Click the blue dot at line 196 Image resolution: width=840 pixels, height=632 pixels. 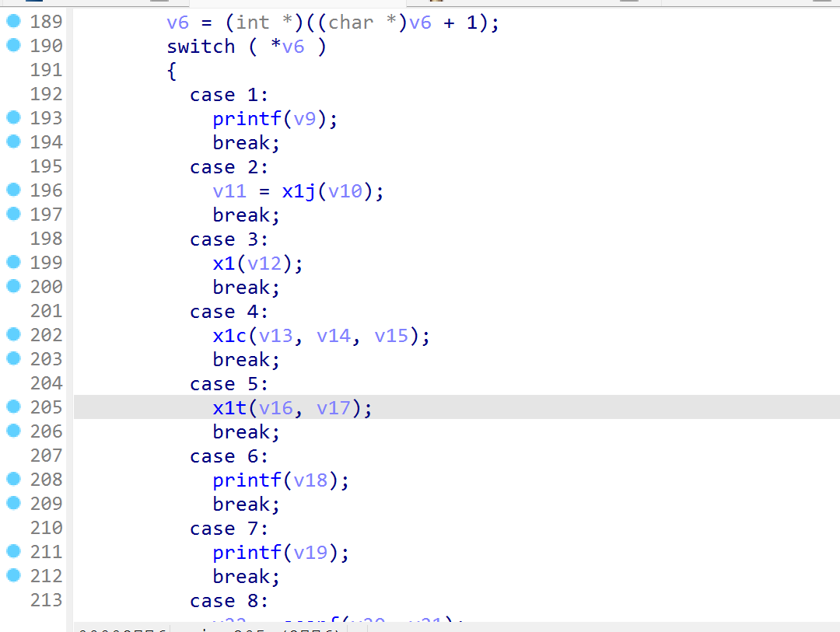tap(13, 190)
